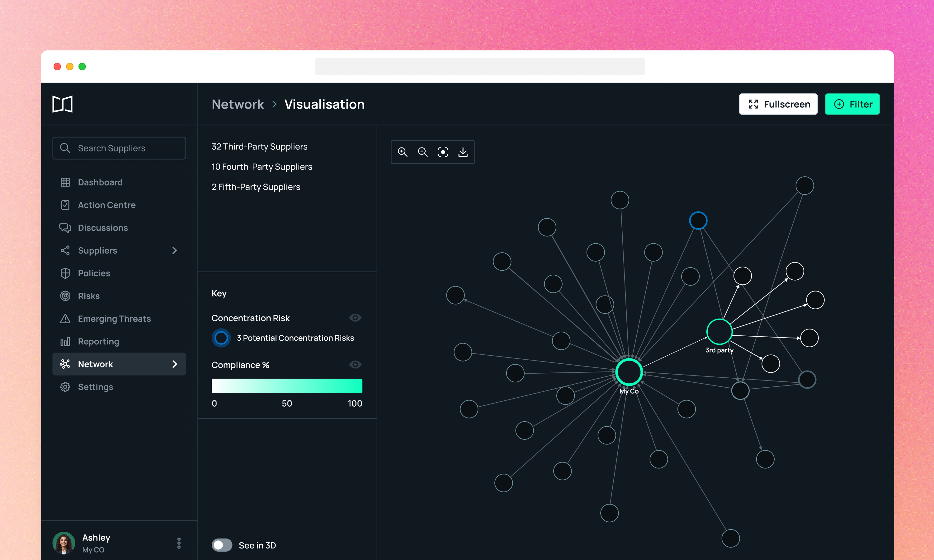Hide Concentration Risk via eye icon
This screenshot has width=934, height=560.
coord(355,318)
